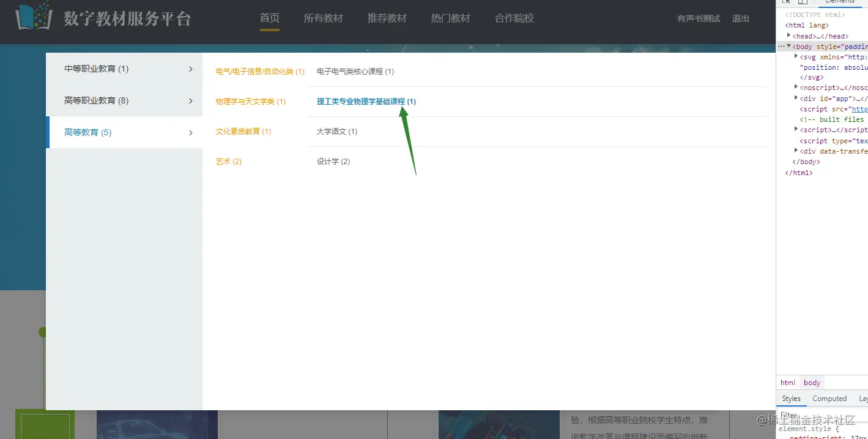
Task: Select the script src node in DevTools
Action: (834, 109)
